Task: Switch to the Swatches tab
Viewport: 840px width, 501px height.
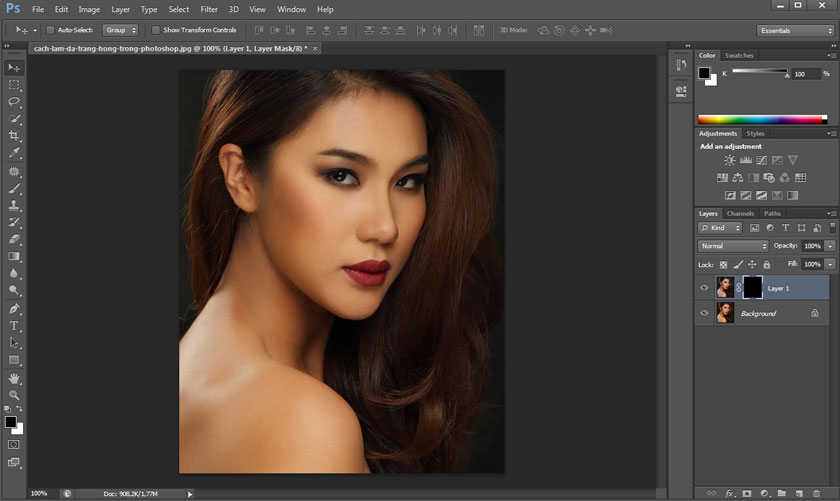Action: click(739, 55)
